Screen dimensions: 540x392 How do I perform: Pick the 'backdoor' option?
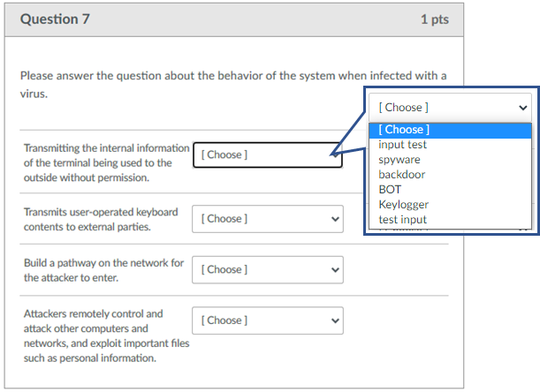(x=402, y=175)
